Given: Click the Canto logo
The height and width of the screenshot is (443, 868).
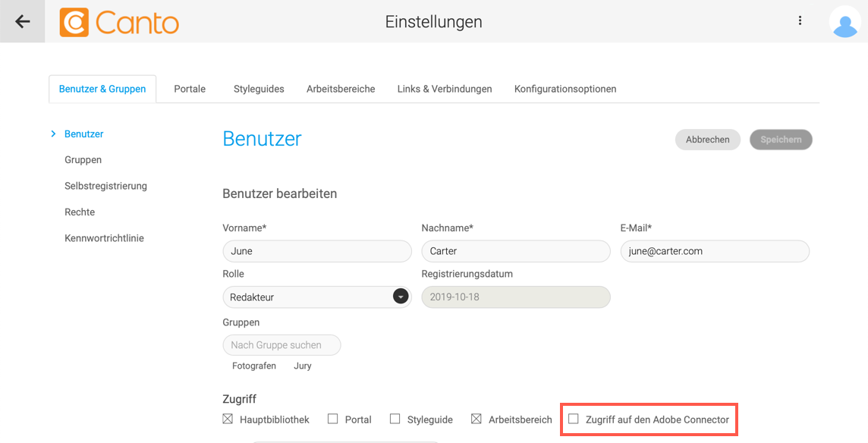Looking at the screenshot, I should click(119, 22).
